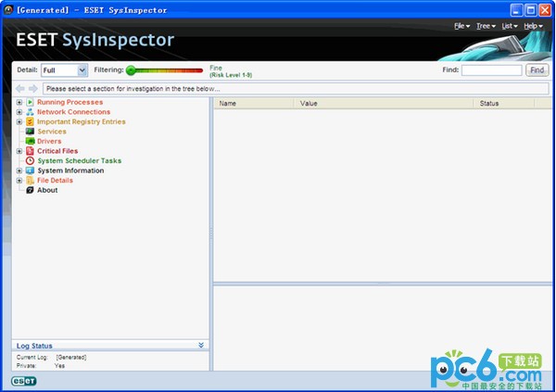Click the System Scheduler Tasks clock icon
Viewport: 556px width, 392px height.
coord(30,160)
